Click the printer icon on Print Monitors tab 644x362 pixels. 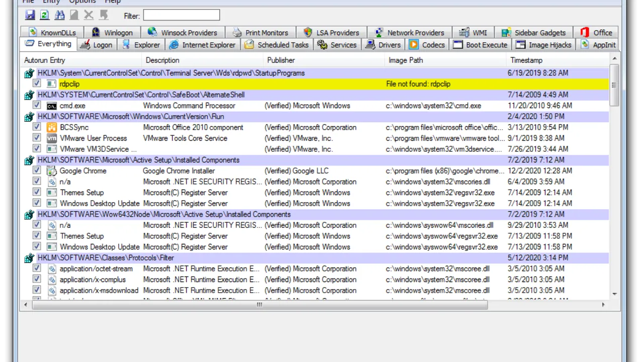pos(237,33)
